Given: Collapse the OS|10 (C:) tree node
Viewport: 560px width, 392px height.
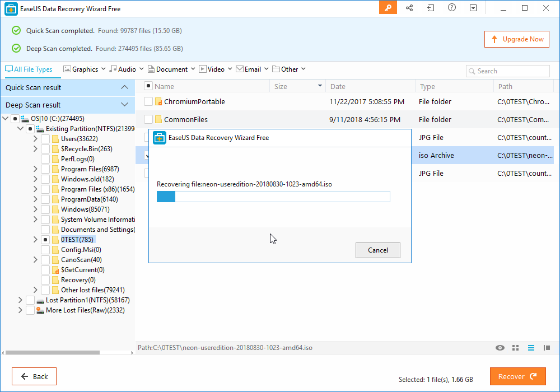Looking at the screenshot, I should point(6,119).
